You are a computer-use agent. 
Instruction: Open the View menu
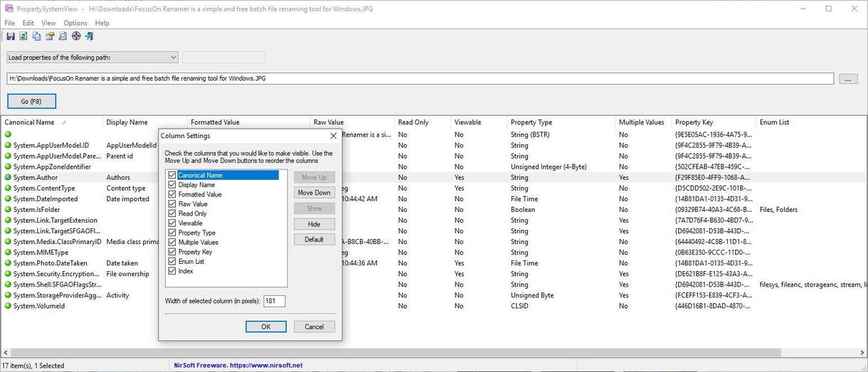[x=48, y=23]
